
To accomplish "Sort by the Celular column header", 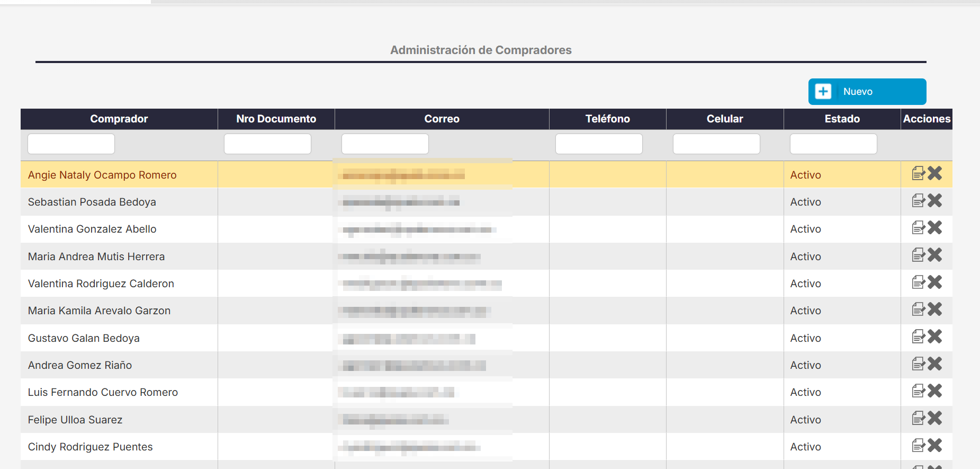I will [725, 119].
